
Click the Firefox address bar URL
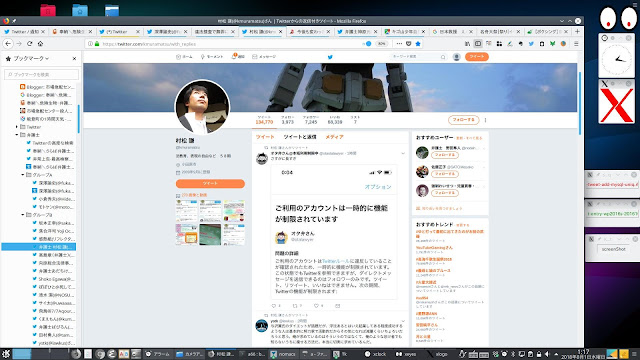pos(149,44)
